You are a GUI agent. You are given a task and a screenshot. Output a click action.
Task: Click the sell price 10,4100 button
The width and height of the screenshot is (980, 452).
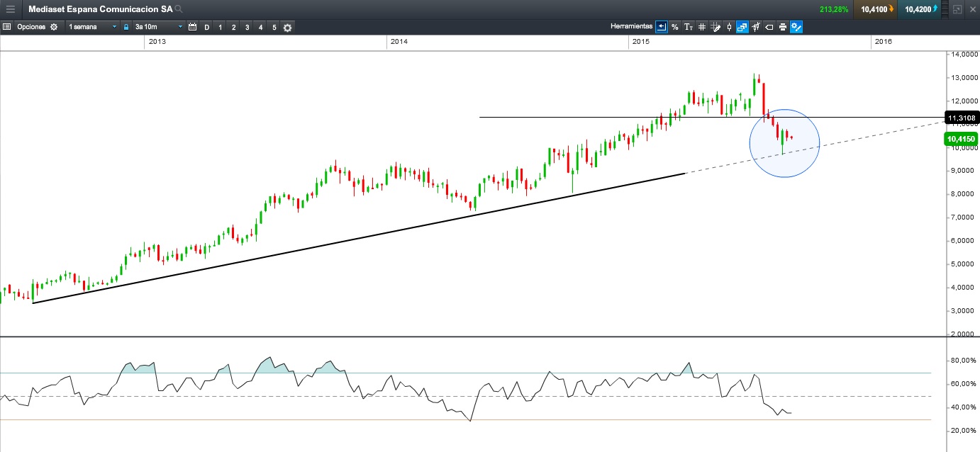pos(874,9)
